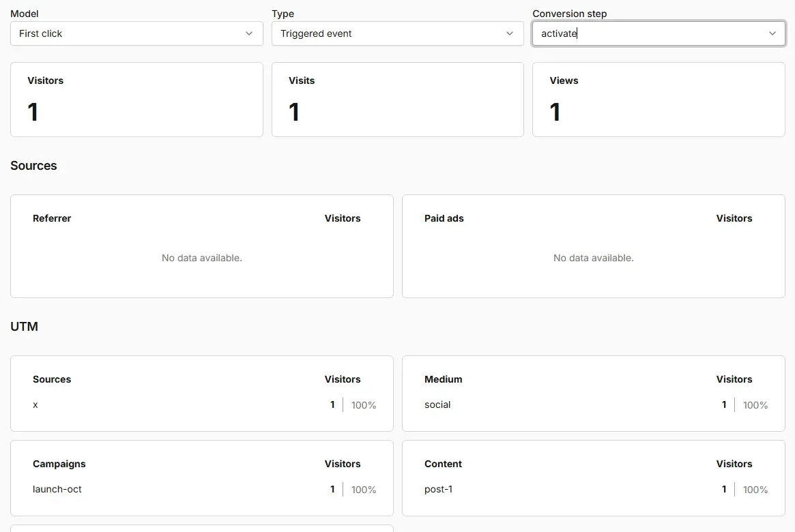
Task: Click Visitors header in Content panel
Action: pyautogui.click(x=734, y=464)
